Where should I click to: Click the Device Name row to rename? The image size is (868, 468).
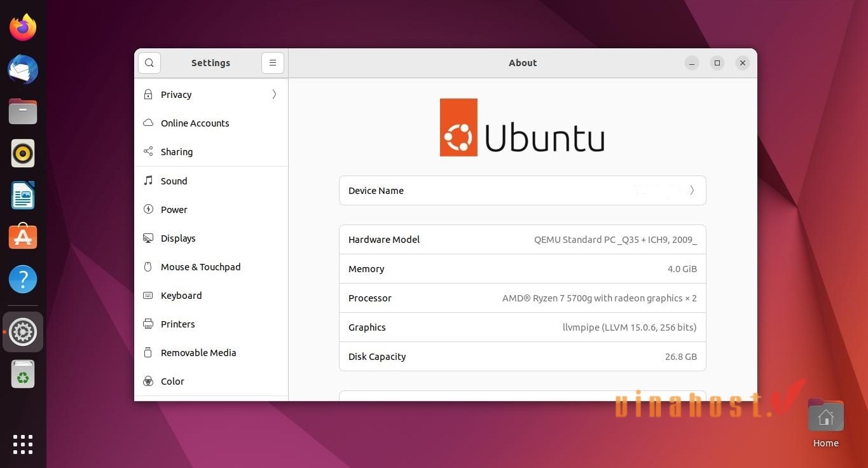click(445, 190)
